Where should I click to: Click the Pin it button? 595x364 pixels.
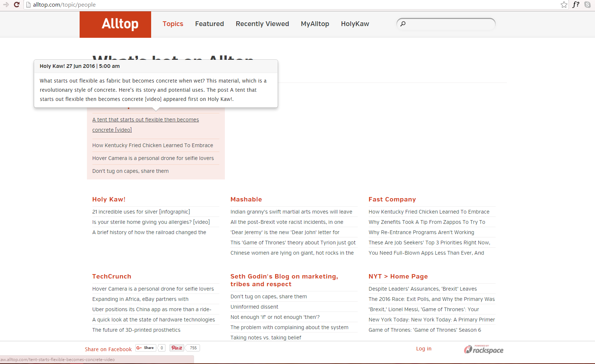(x=177, y=348)
